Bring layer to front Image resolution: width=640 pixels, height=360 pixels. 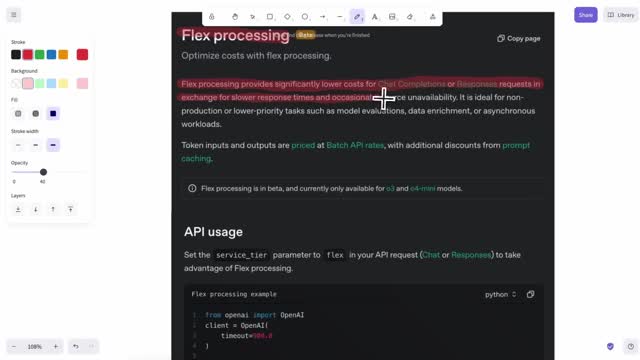click(70, 209)
